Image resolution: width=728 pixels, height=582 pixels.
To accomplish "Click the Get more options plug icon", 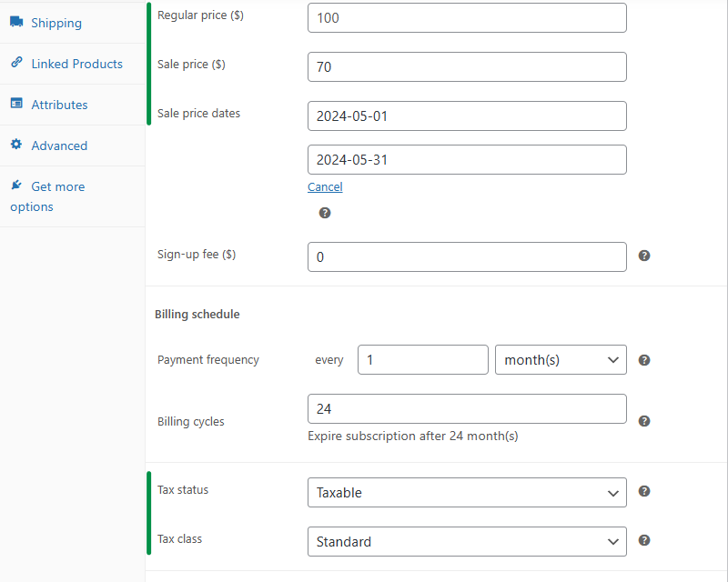I will (16, 186).
